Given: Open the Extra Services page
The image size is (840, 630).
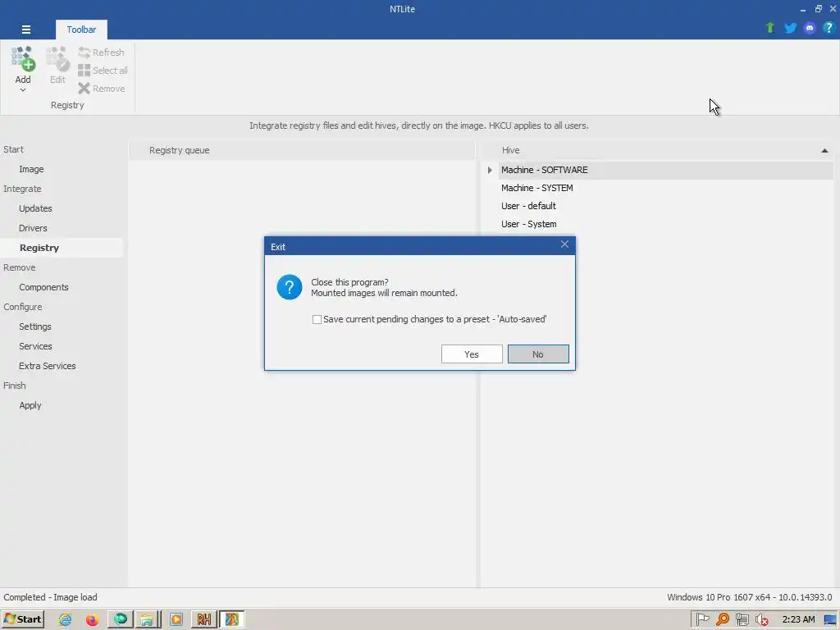Looking at the screenshot, I should (x=47, y=366).
